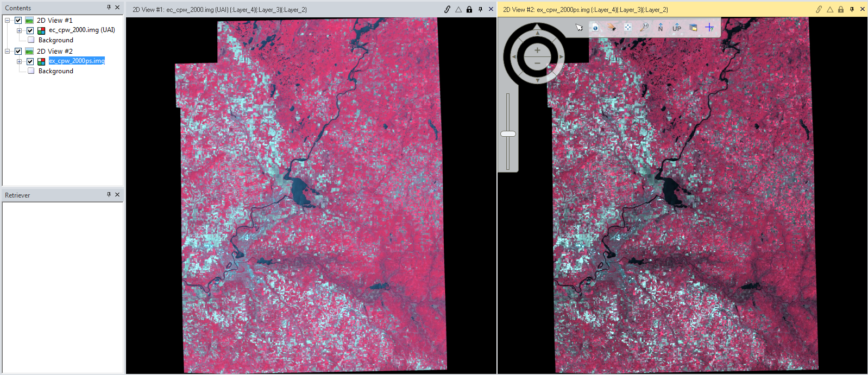Select the arrow pointer tool in View #2

coord(579,27)
